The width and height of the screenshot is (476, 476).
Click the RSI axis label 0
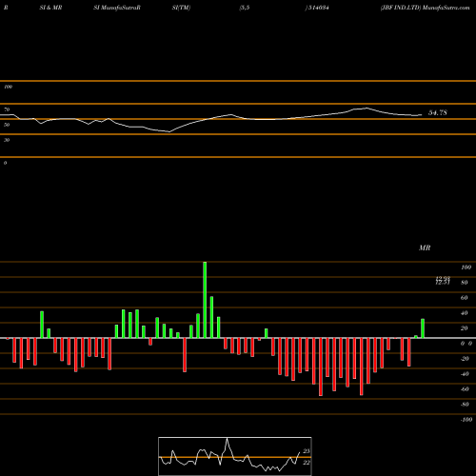[5, 163]
